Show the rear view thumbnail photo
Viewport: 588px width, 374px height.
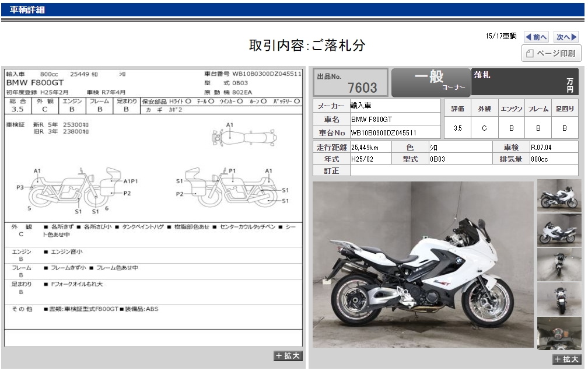[559, 299]
